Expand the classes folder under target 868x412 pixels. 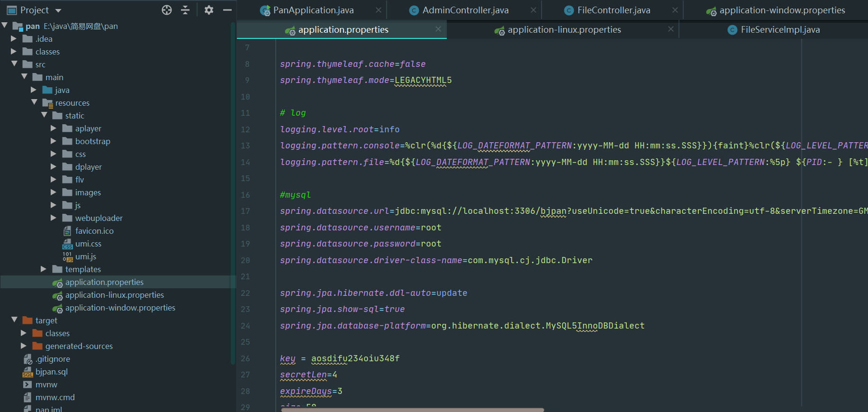coord(24,333)
